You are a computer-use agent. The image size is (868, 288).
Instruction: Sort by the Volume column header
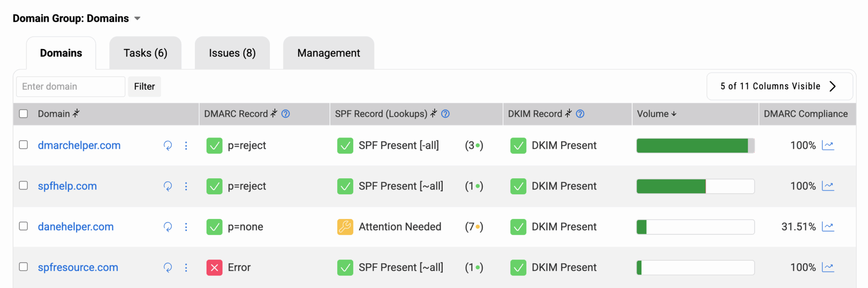coord(656,114)
